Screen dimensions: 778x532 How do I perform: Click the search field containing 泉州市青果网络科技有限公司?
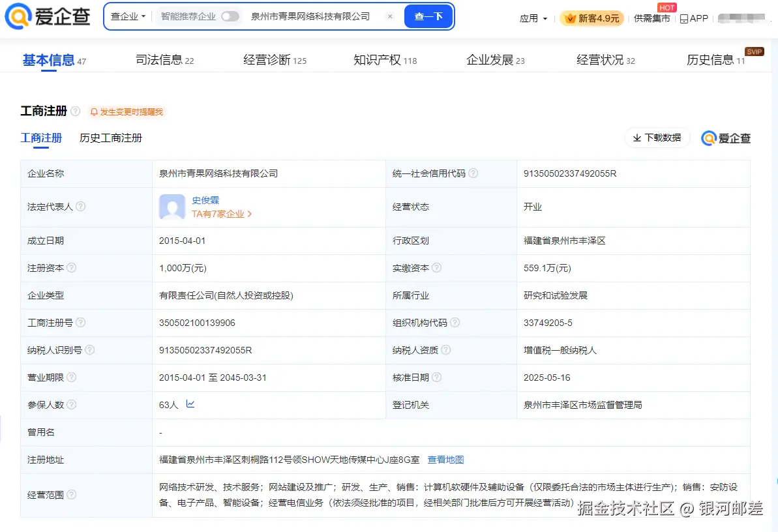point(310,16)
